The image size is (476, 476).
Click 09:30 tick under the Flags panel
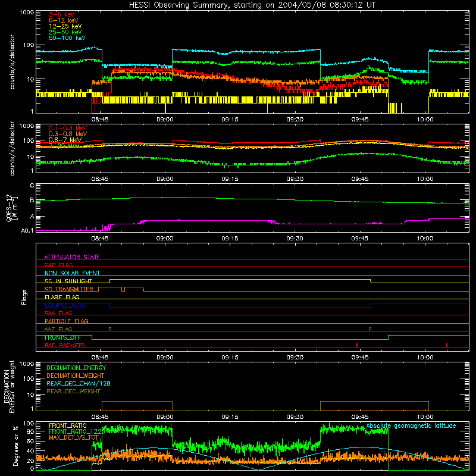(x=295, y=358)
